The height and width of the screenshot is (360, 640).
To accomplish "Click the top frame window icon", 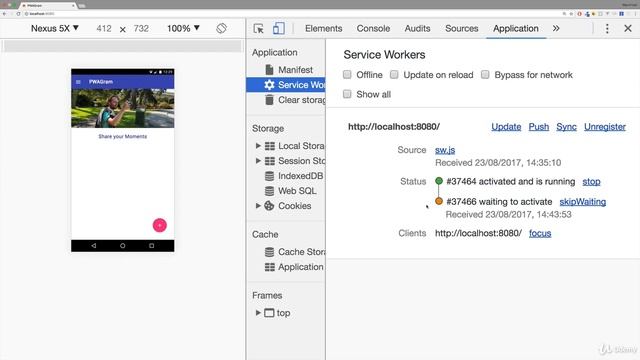I will click(x=269, y=313).
